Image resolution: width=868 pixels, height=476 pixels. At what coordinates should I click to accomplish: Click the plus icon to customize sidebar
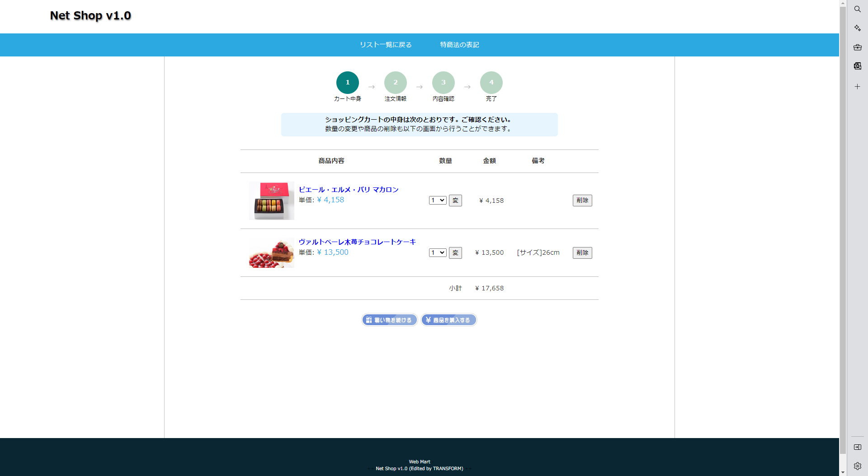tap(857, 86)
